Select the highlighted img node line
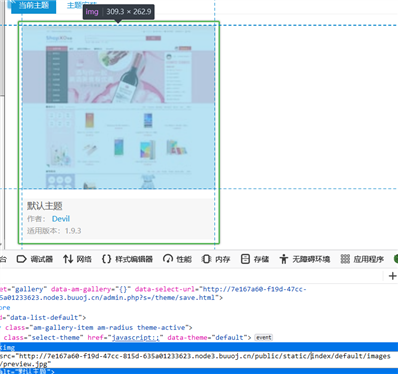The height and width of the screenshot is (374, 398). [199, 347]
